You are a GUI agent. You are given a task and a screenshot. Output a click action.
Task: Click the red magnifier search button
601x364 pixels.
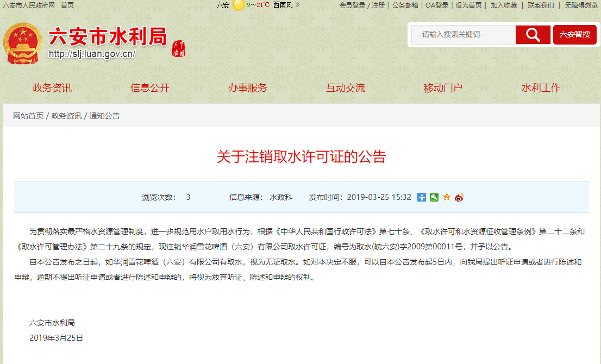point(533,35)
